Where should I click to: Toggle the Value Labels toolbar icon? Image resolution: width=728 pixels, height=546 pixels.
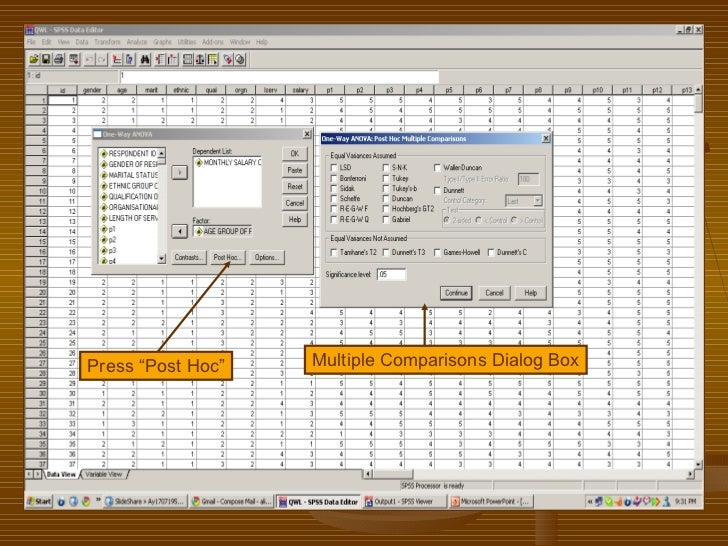(x=228, y=59)
